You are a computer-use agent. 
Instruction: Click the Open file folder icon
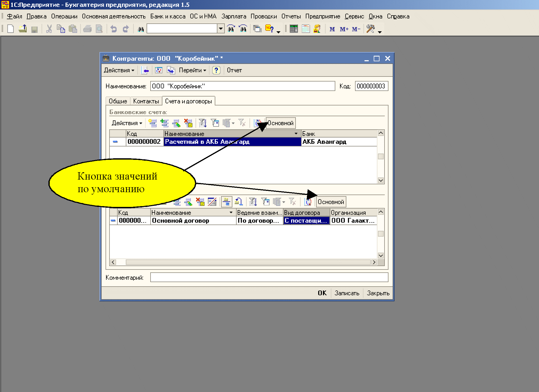pos(23,29)
